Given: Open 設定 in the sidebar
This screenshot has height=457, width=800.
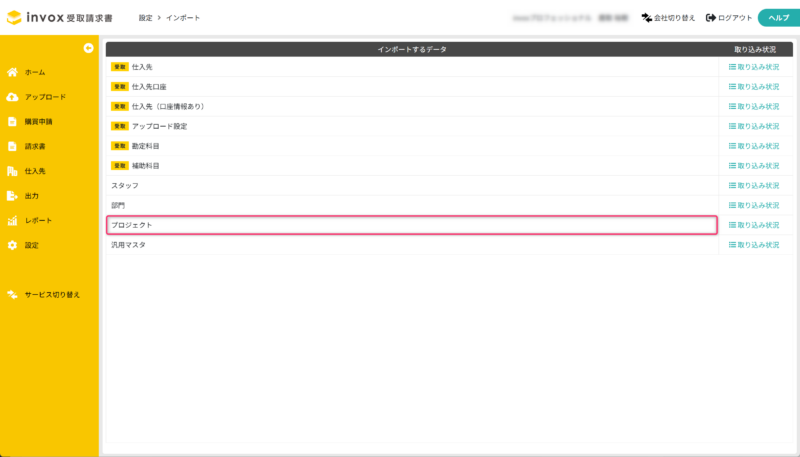Looking at the screenshot, I should pyautogui.click(x=32, y=245).
